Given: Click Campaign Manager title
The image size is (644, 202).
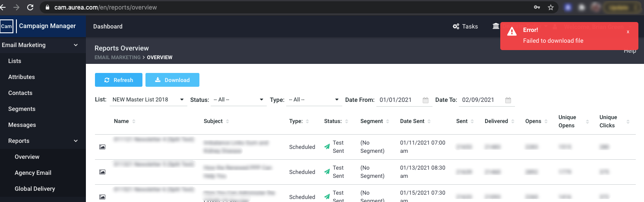Looking at the screenshot, I should click(47, 26).
